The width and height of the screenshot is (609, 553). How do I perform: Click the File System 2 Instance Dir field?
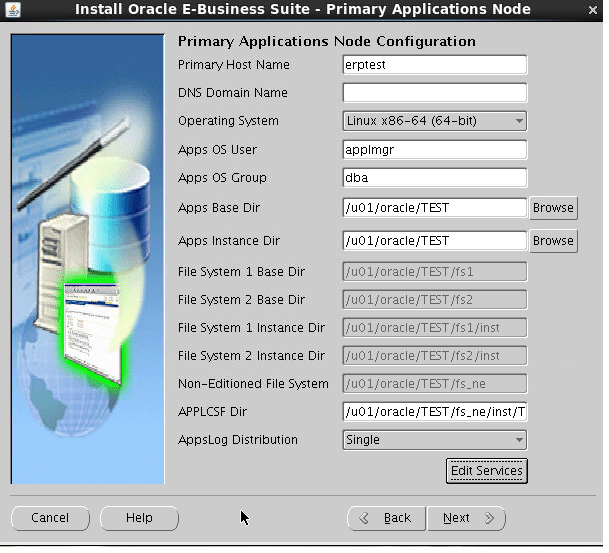(435, 356)
